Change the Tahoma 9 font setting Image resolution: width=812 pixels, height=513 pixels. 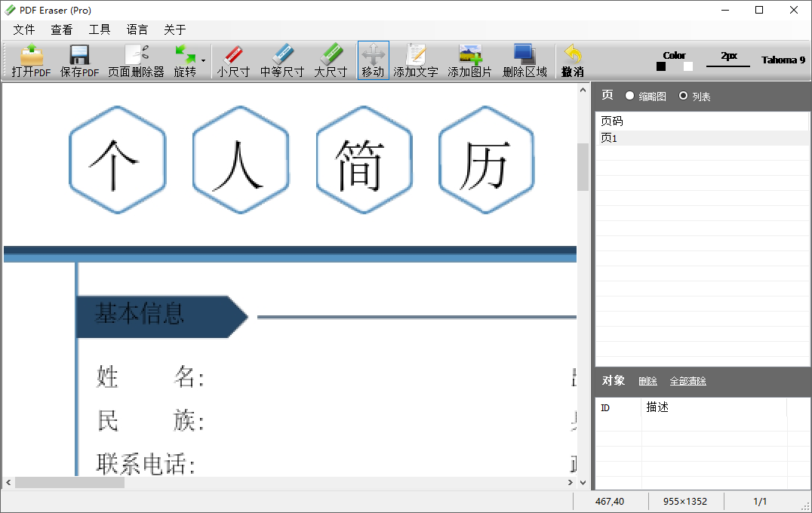(x=783, y=60)
